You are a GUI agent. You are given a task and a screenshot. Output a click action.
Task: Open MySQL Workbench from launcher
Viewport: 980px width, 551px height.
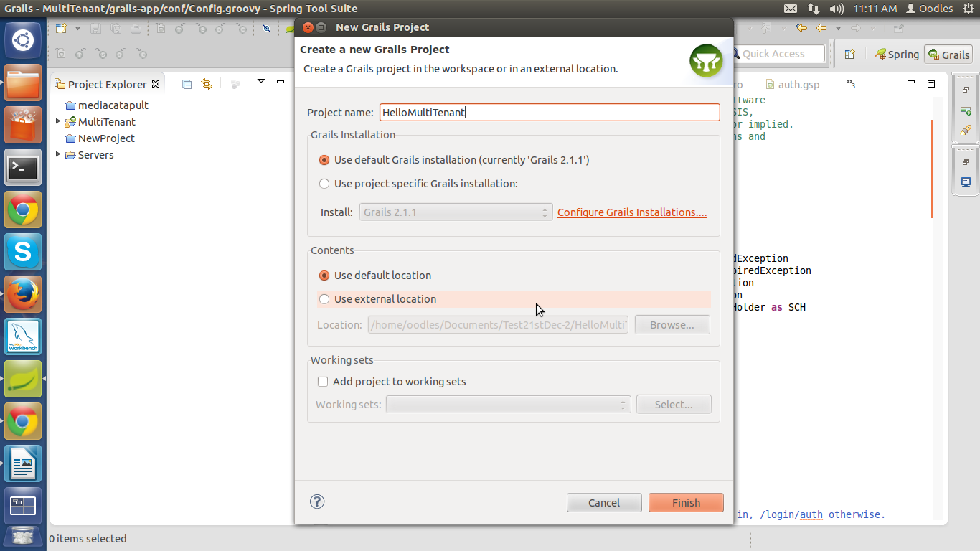pos(23,336)
